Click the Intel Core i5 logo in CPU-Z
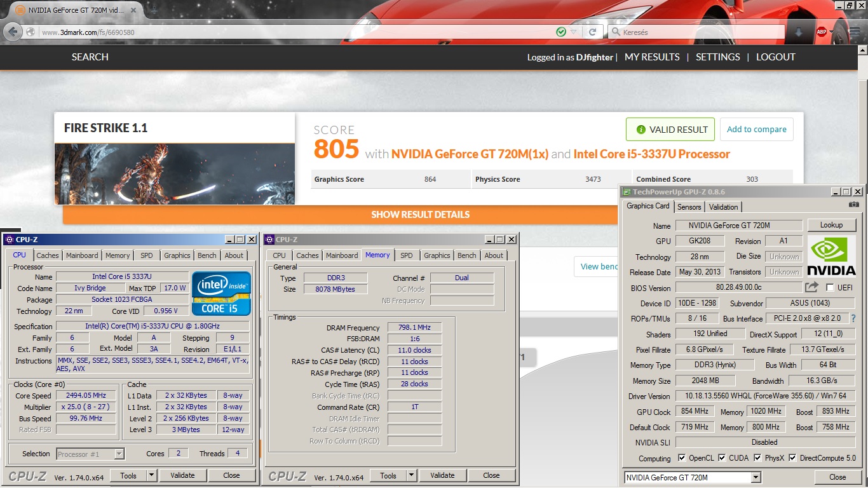Image resolution: width=868 pixels, height=488 pixels. [x=222, y=293]
